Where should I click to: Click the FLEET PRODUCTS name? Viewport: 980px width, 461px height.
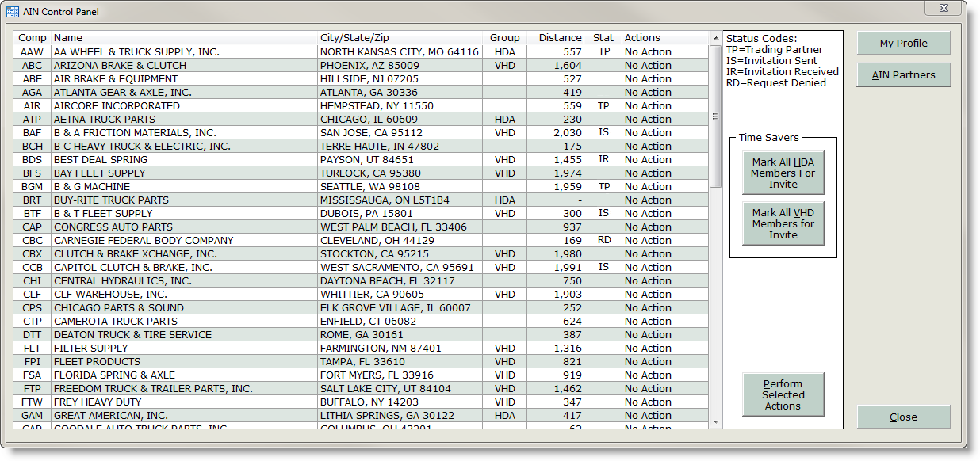[97, 362]
